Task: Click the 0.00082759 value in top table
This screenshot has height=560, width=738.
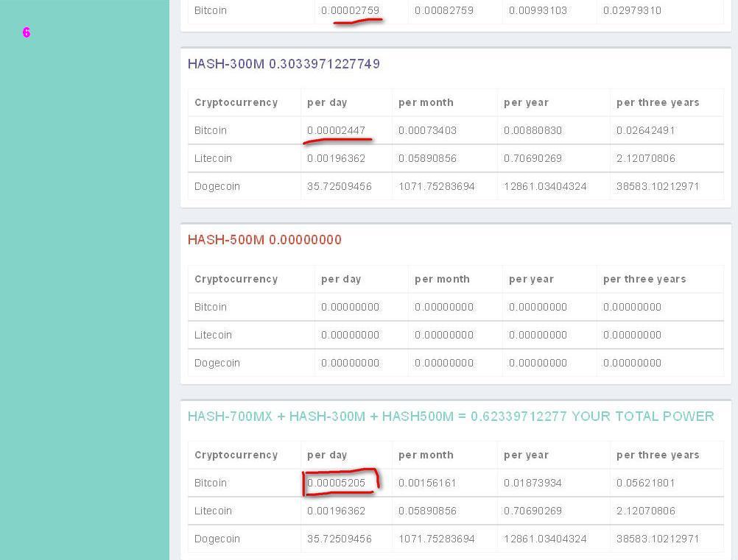Action: (x=444, y=10)
